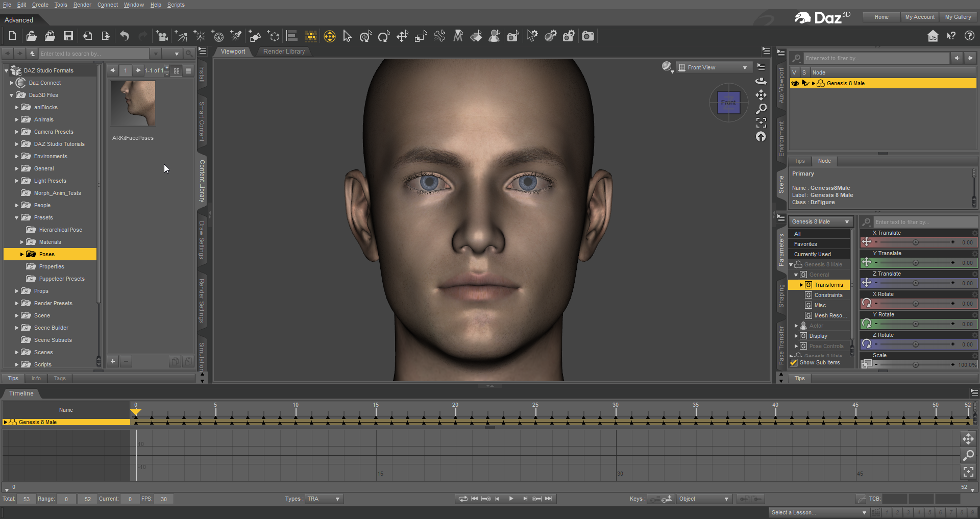
Task: Switch to the Render Library tab
Action: (284, 52)
